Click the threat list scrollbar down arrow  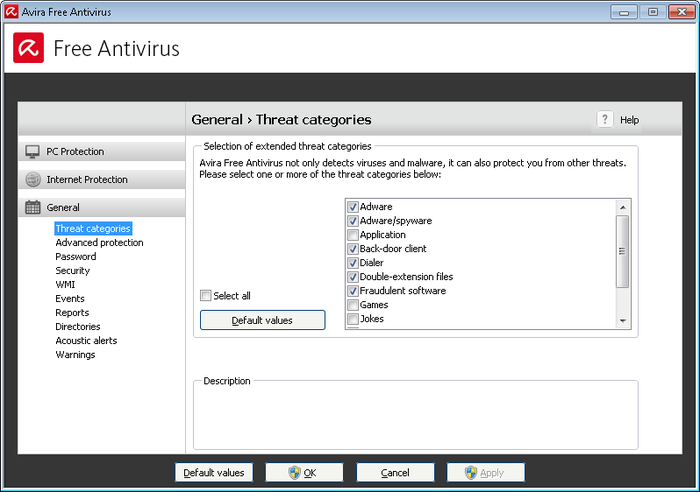623,321
